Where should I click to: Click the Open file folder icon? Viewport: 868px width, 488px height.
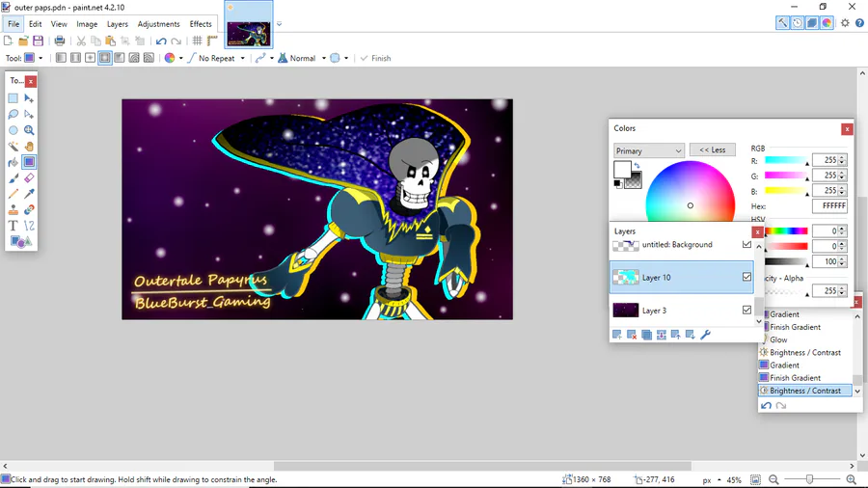click(x=23, y=41)
